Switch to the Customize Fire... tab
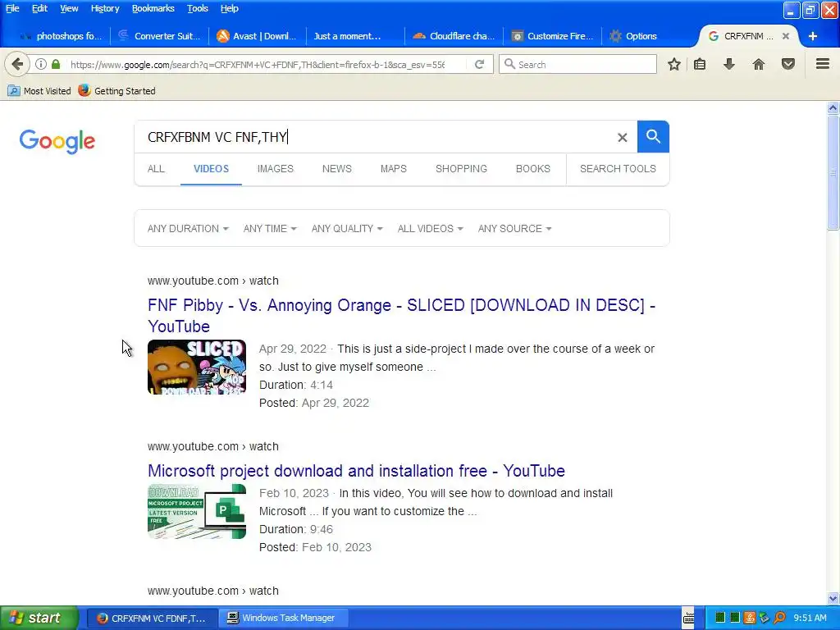This screenshot has width=840, height=630. click(552, 36)
